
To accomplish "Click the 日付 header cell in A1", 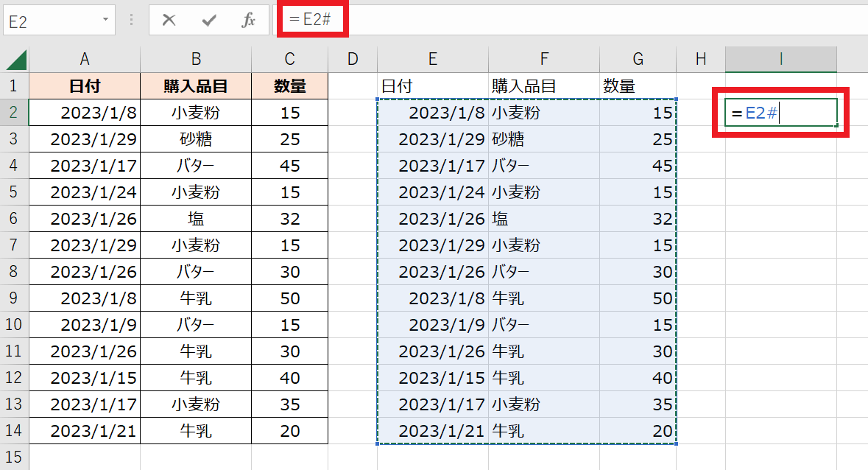I will 85,86.
